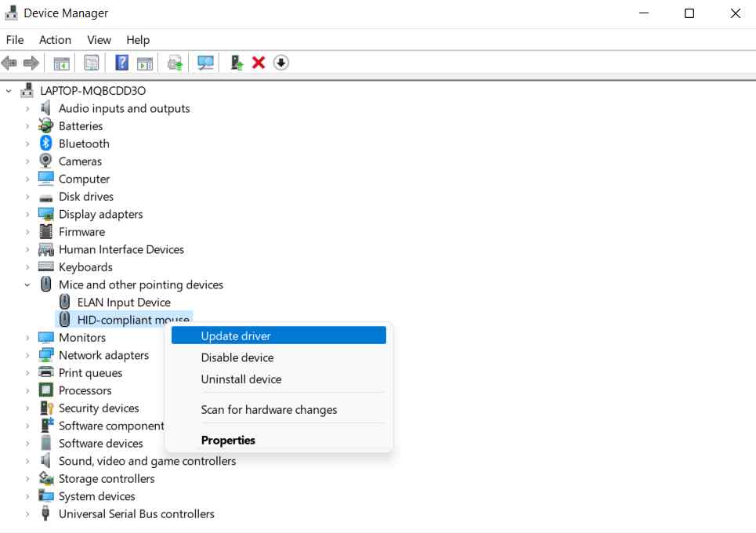This screenshot has width=756, height=533.
Task: Select the Software components label
Action: [x=111, y=426]
